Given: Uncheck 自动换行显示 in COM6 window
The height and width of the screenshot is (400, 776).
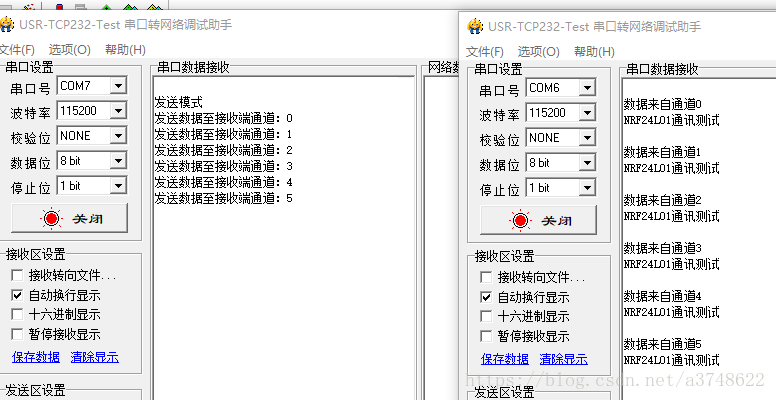Looking at the screenshot, I should pos(486,297).
